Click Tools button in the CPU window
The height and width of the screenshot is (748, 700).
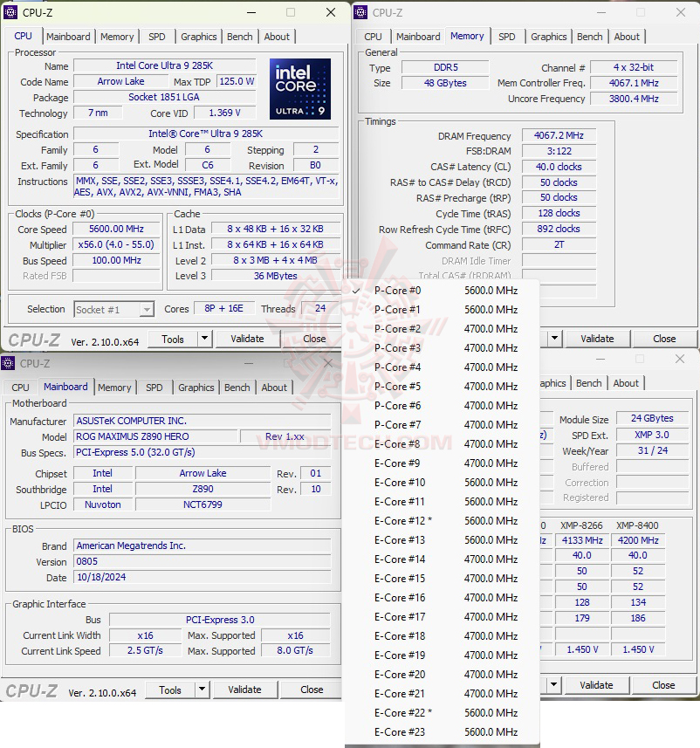[x=173, y=339]
